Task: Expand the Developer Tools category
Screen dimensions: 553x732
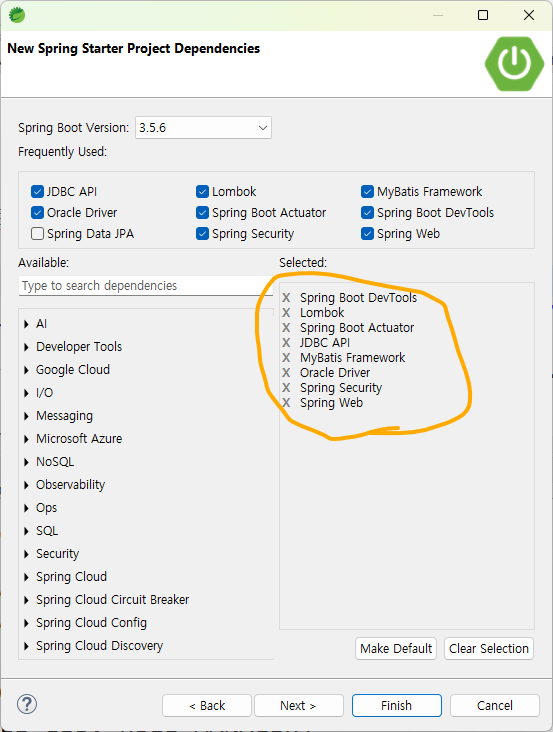Action: click(x=27, y=347)
